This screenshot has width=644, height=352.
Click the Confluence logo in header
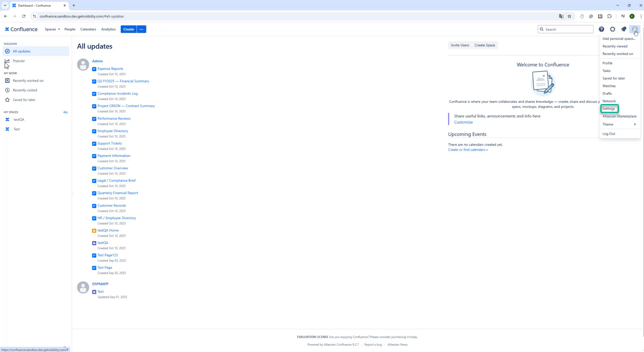[x=21, y=29]
